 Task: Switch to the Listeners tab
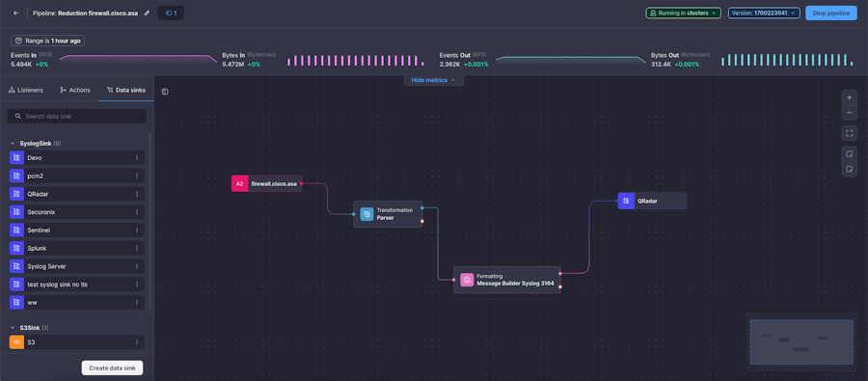coord(26,90)
